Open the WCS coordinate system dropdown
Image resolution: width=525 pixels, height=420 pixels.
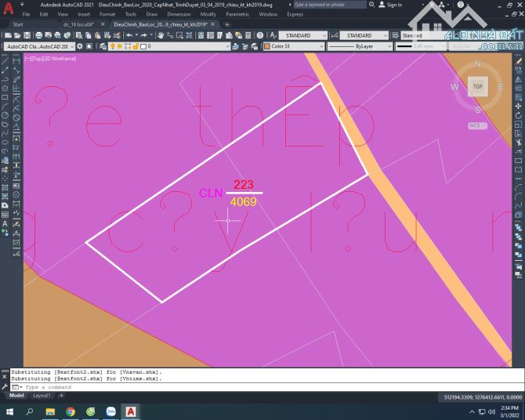click(476, 125)
